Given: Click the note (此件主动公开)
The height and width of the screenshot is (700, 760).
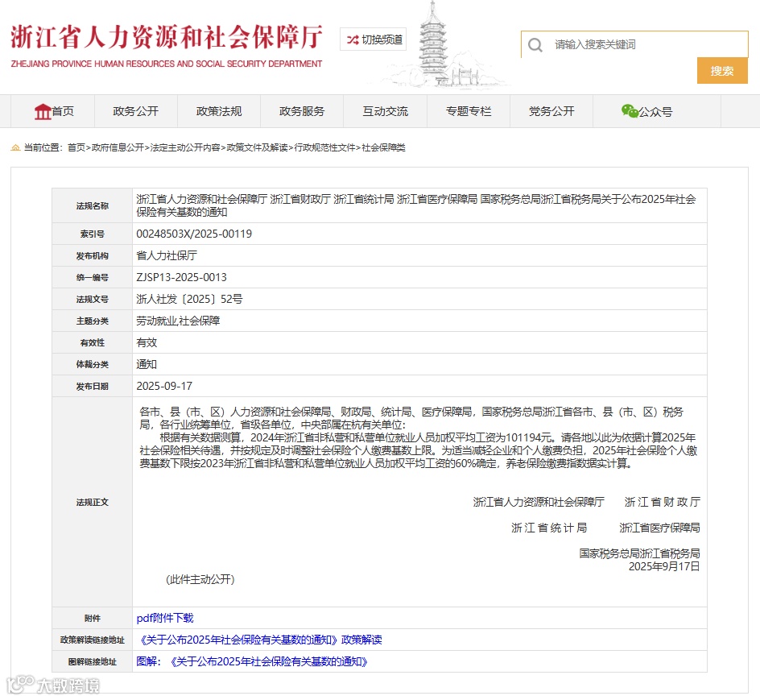Looking at the screenshot, I should (200, 579).
